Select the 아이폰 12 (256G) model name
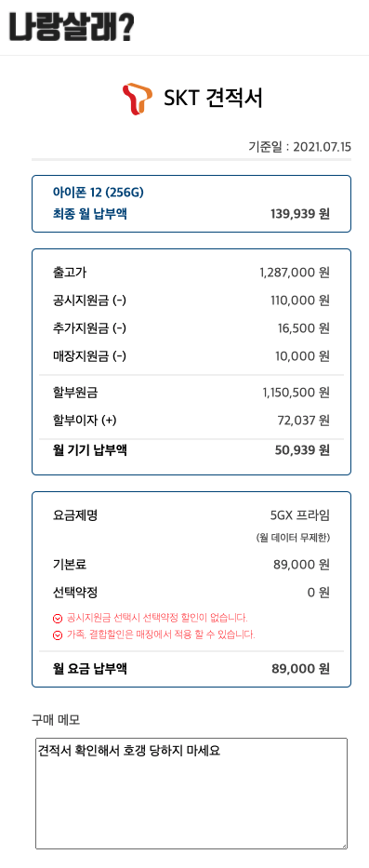 (x=98, y=193)
